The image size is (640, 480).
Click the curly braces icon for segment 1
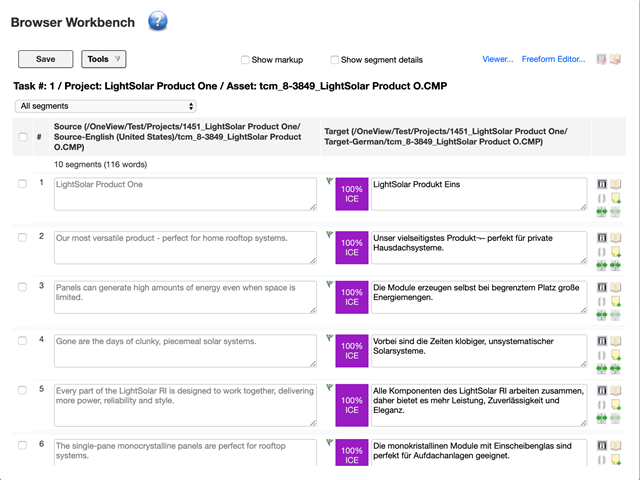(602, 198)
